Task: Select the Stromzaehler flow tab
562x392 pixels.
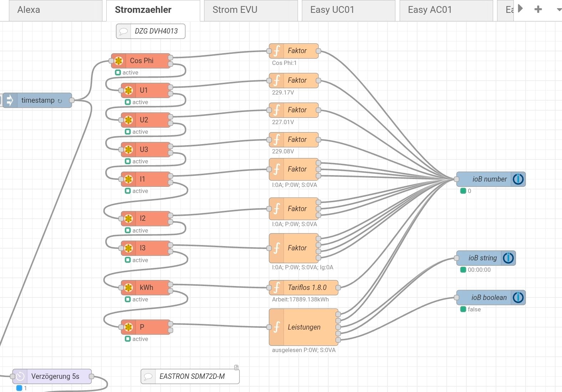Action: click(153, 10)
